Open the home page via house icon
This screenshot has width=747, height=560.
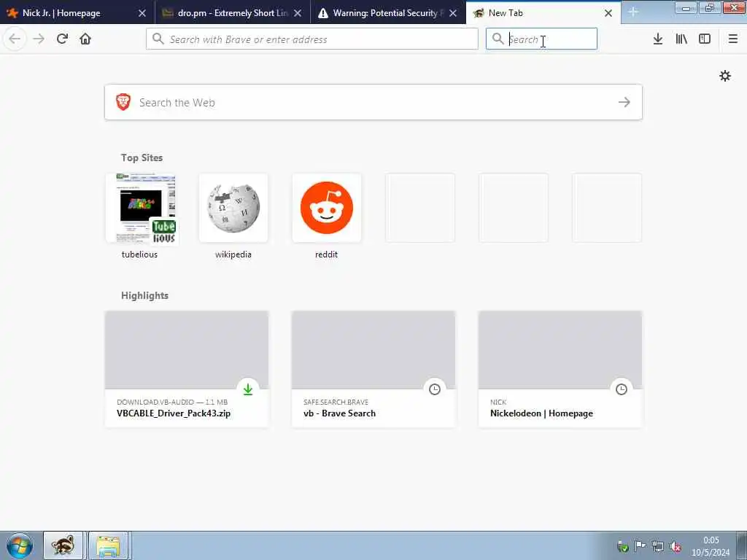click(x=85, y=39)
